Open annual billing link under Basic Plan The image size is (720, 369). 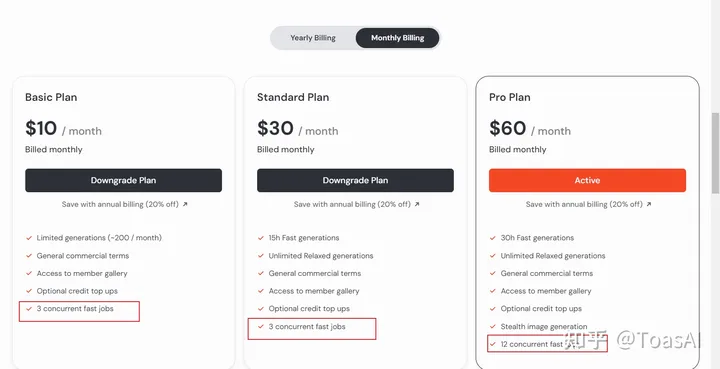tap(120, 204)
